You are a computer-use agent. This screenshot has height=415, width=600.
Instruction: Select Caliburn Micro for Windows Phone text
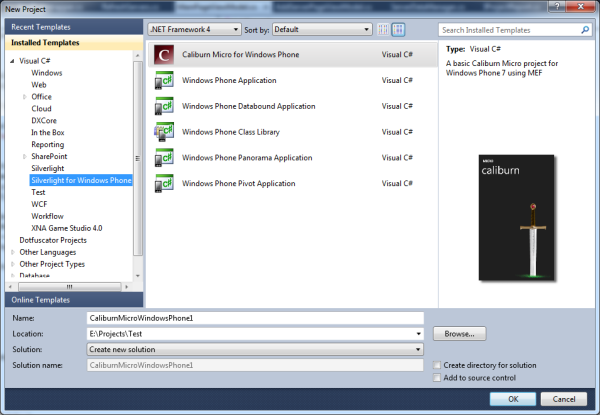[241, 55]
